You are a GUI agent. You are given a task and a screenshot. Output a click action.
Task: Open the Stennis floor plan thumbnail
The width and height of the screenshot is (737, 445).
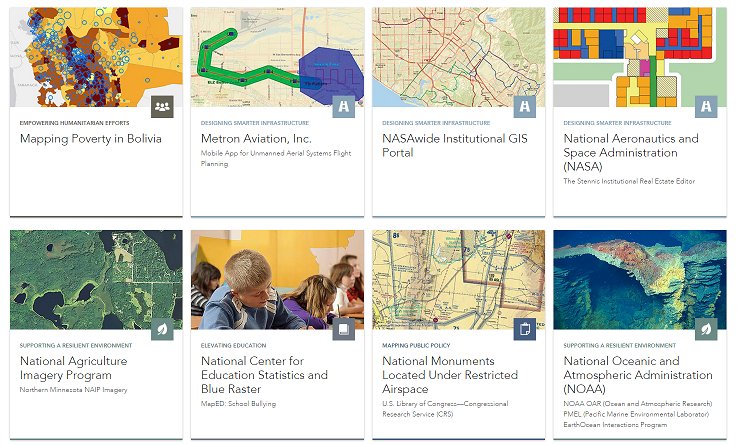pyautogui.click(x=640, y=57)
